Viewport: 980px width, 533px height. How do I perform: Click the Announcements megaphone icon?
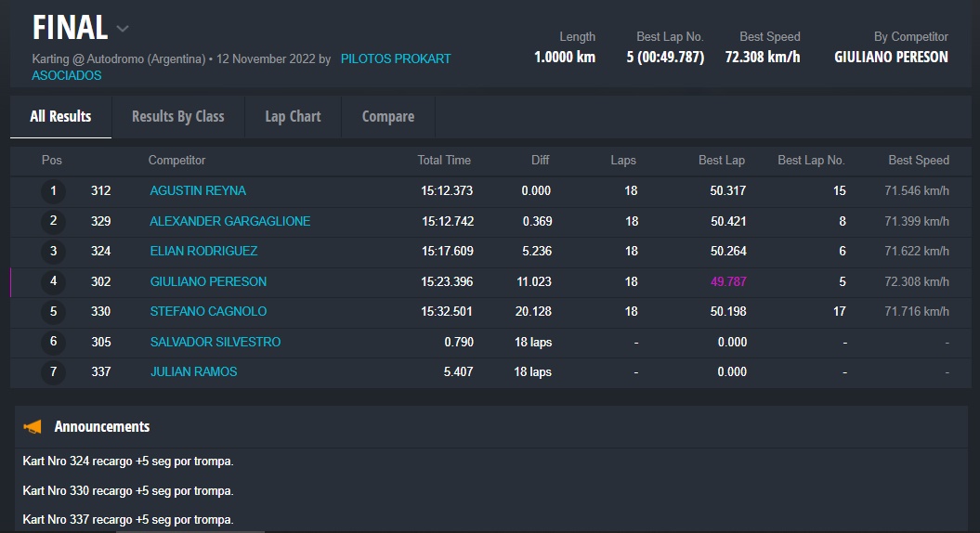pyautogui.click(x=33, y=427)
